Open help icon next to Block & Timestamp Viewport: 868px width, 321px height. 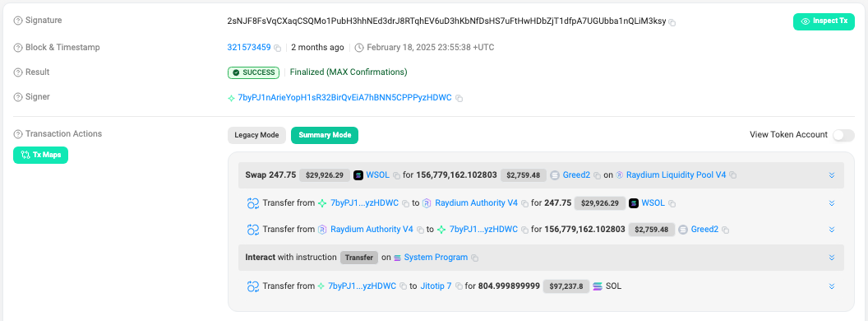pyautogui.click(x=18, y=48)
